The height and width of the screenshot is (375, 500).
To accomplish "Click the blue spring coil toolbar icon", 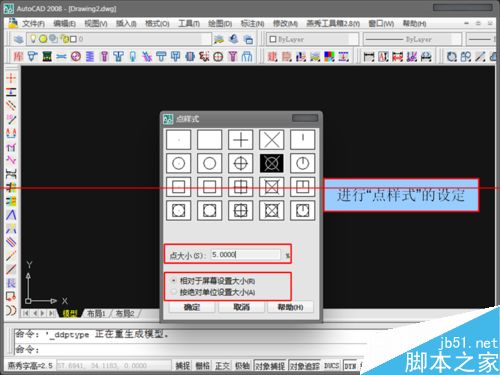I will click(90, 56).
